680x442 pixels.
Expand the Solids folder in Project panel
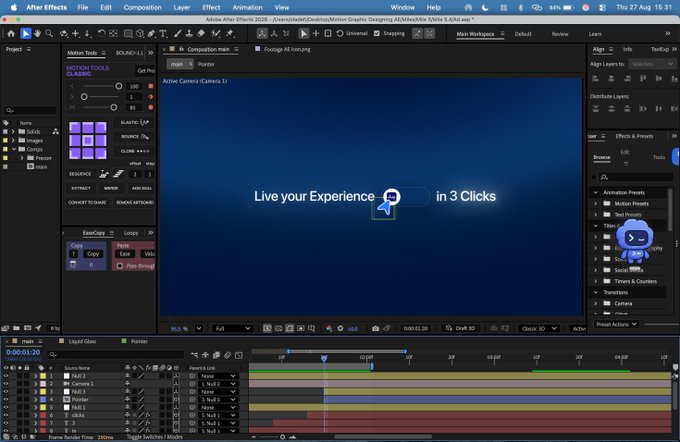click(13, 131)
